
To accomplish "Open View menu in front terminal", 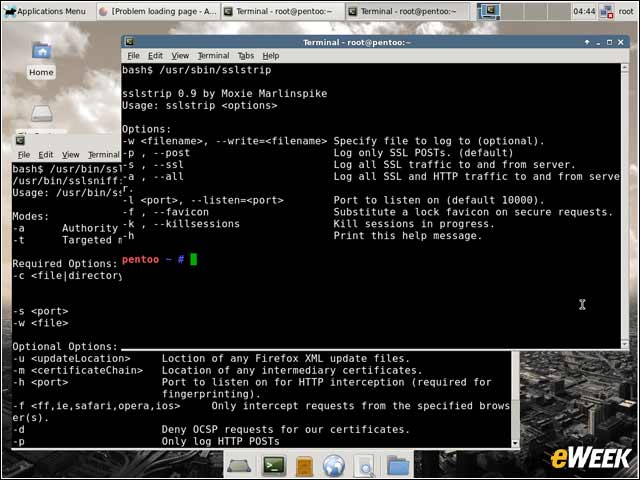I will pyautogui.click(x=180, y=56).
